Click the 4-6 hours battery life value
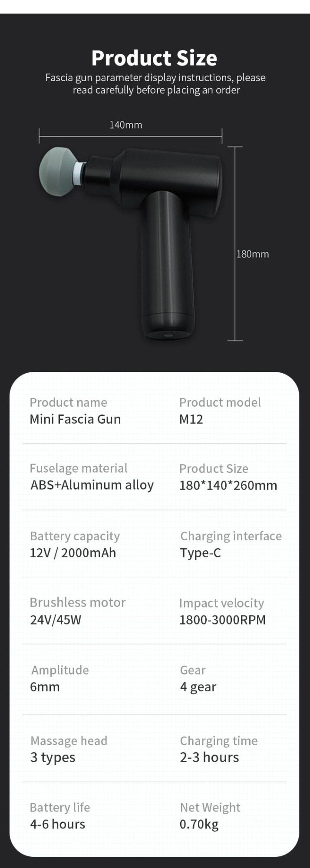 coord(58,824)
